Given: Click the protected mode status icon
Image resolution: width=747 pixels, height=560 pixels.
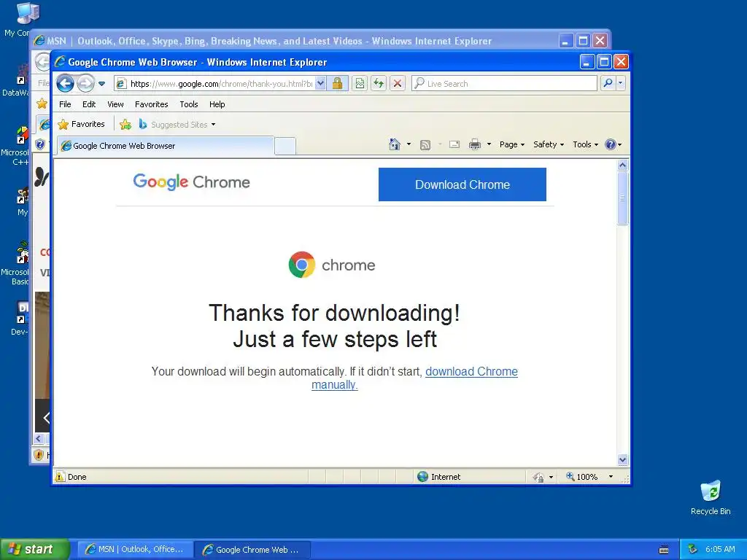Looking at the screenshot, I should (x=538, y=477).
